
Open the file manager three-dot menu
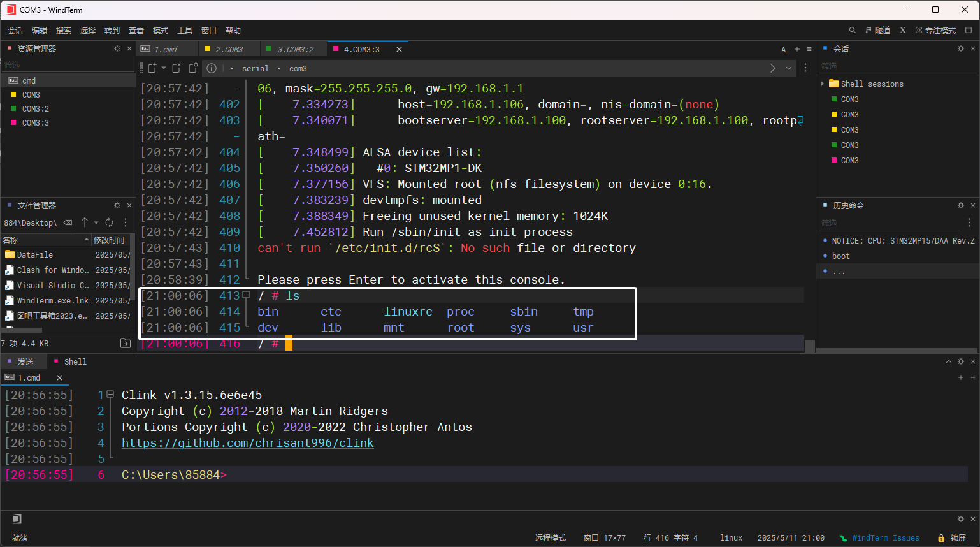pyautogui.click(x=126, y=222)
